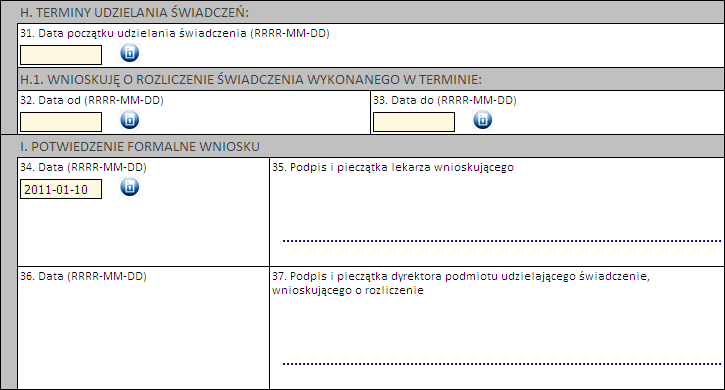725x390 pixels.
Task: Click info icon next to 'Data od' field
Action: pos(129,120)
